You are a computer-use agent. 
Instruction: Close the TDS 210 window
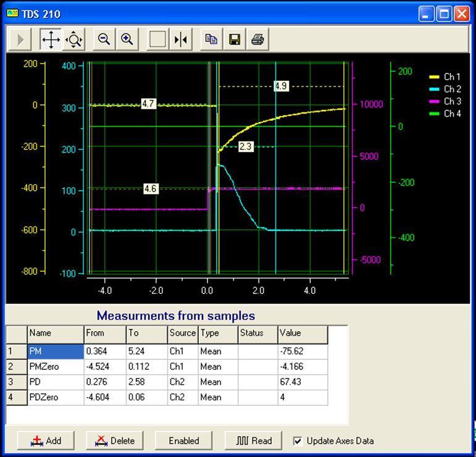462,14
